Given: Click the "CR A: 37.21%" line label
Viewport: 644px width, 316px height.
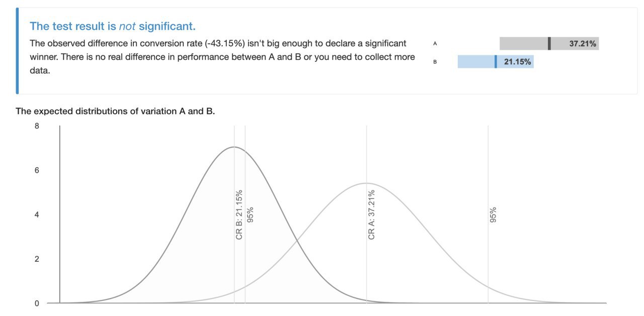Looking at the screenshot, I should 372,214.
